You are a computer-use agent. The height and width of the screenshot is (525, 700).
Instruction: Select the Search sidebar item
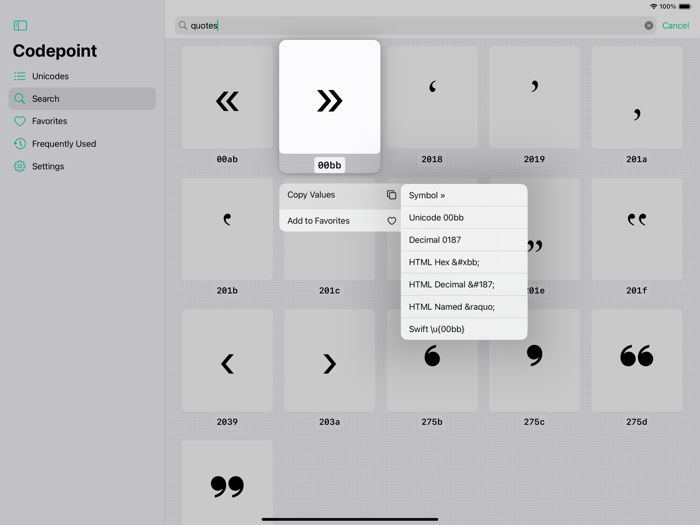pos(82,99)
